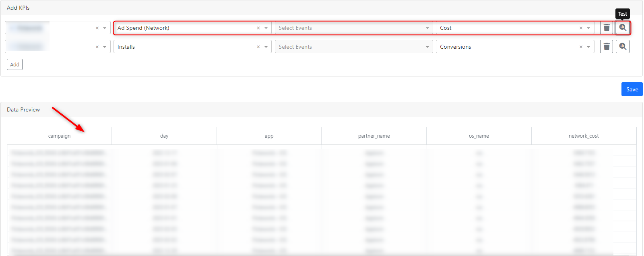644x256 pixels.
Task: Clear the Conversions field selection
Action: coord(581,47)
